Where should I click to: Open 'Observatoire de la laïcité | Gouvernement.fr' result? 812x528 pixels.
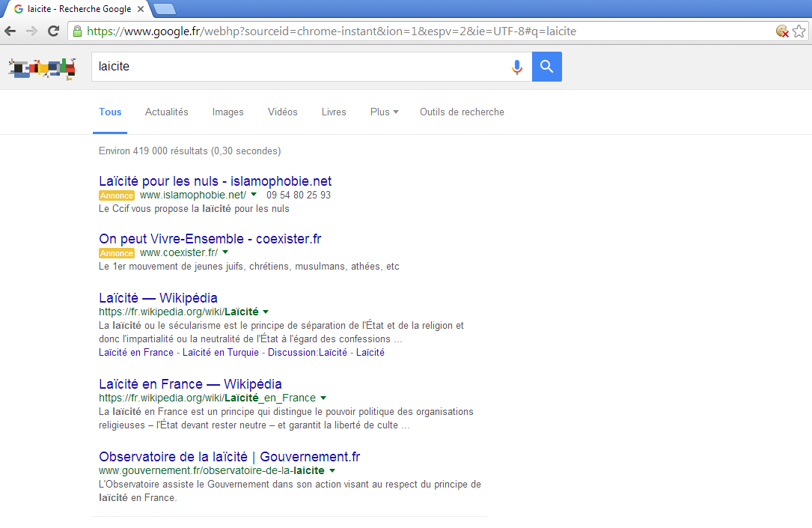(230, 456)
